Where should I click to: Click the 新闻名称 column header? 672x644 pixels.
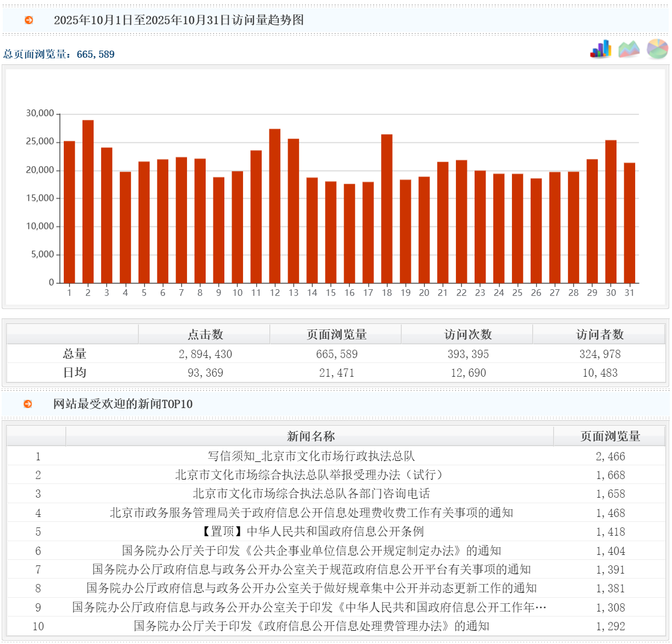pos(310,436)
